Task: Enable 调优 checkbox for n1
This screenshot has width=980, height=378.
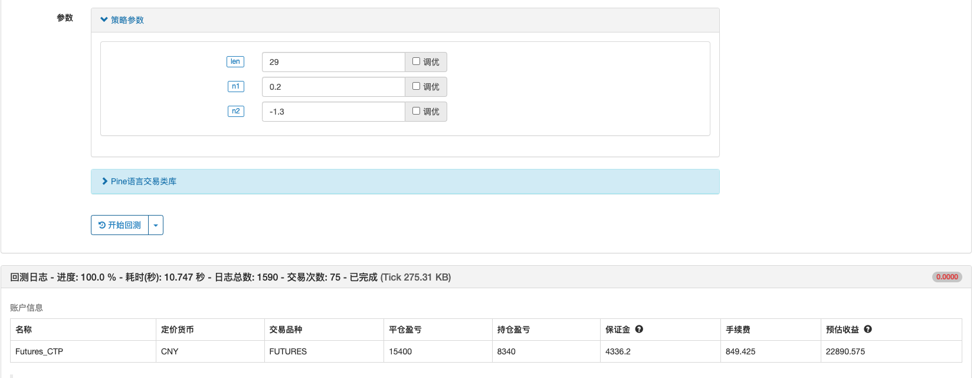Action: click(416, 86)
